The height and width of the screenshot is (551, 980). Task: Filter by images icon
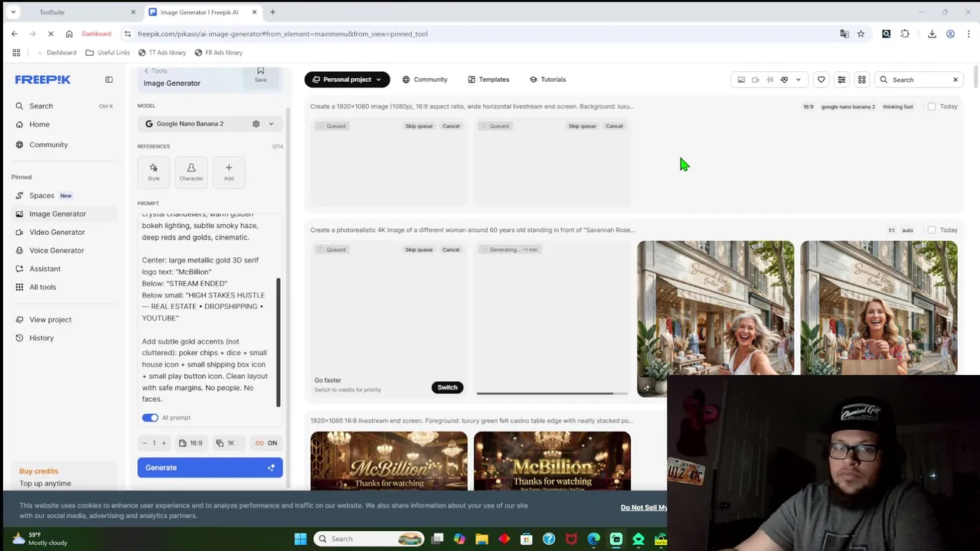point(741,80)
